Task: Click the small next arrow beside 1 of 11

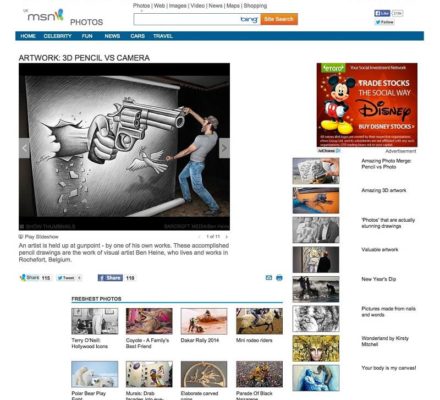Action: point(227,237)
